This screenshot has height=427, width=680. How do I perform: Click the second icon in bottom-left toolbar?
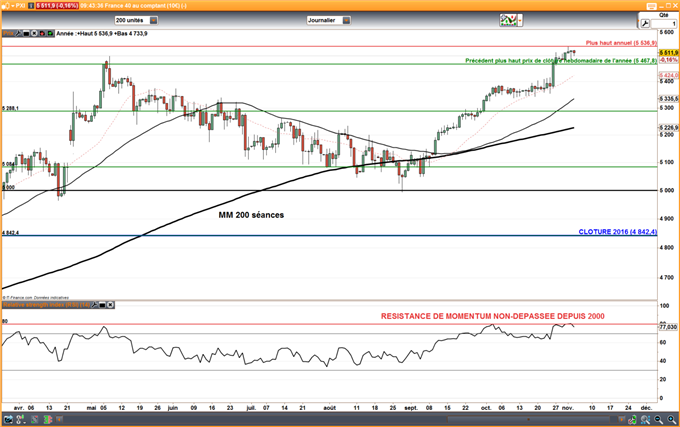click(21, 419)
